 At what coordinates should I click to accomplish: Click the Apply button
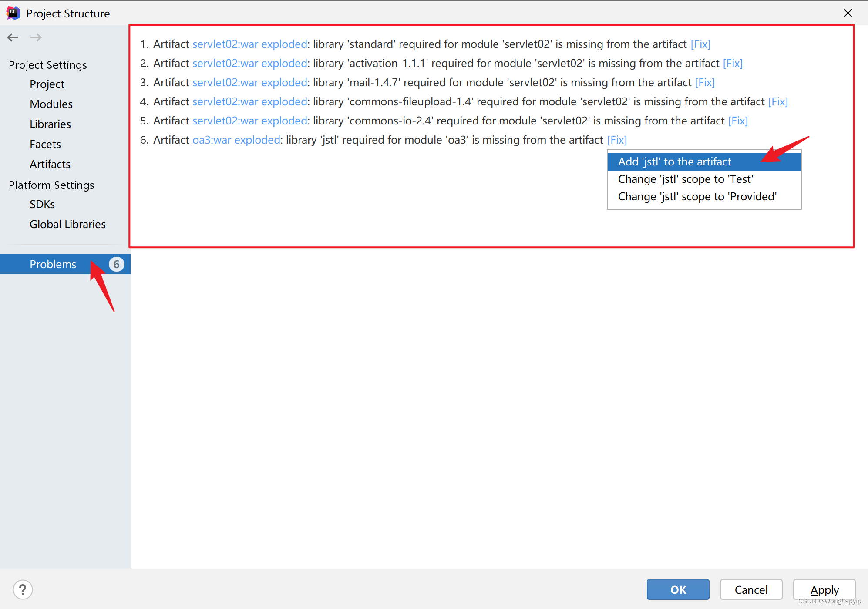824,590
